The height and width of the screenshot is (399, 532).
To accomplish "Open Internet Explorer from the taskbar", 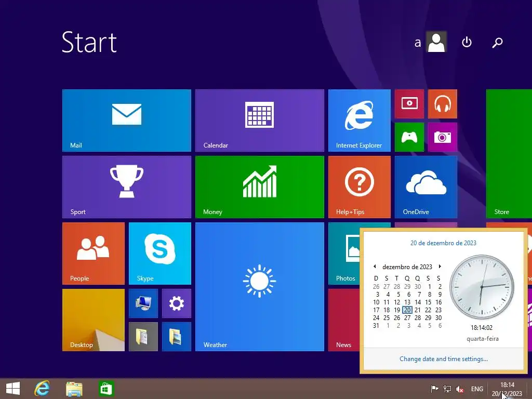I will 42,389.
